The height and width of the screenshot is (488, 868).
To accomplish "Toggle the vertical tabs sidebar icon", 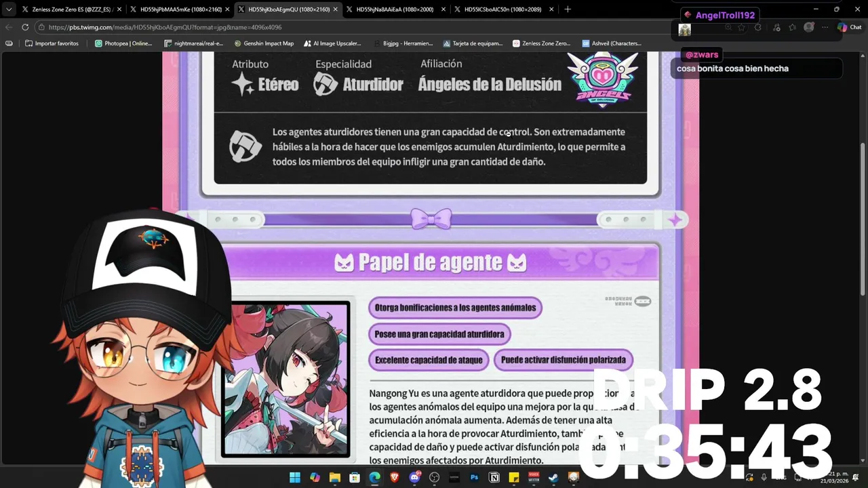I will [9, 43].
